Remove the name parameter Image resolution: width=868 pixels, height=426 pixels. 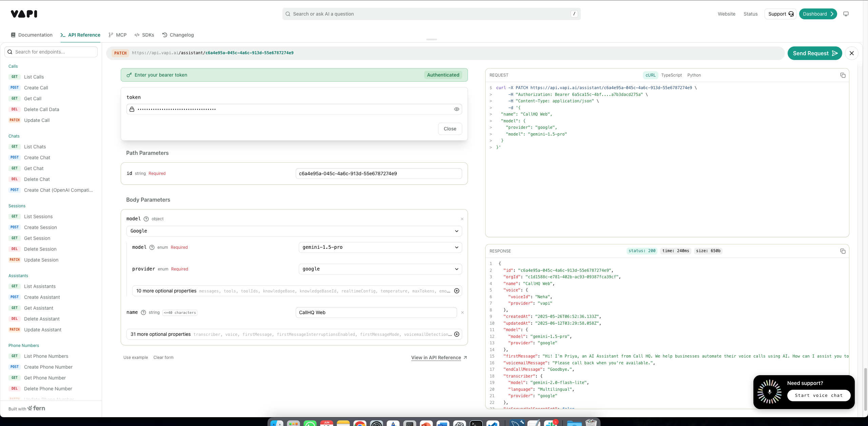pyautogui.click(x=462, y=312)
